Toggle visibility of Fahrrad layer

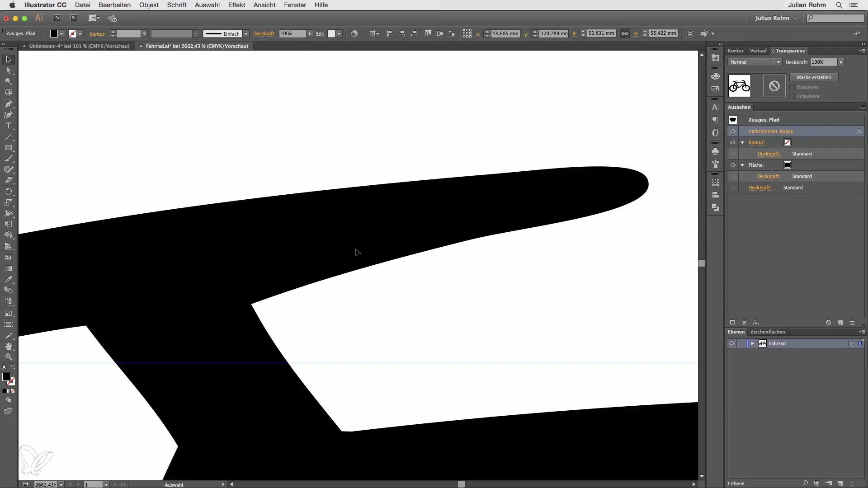pos(731,343)
